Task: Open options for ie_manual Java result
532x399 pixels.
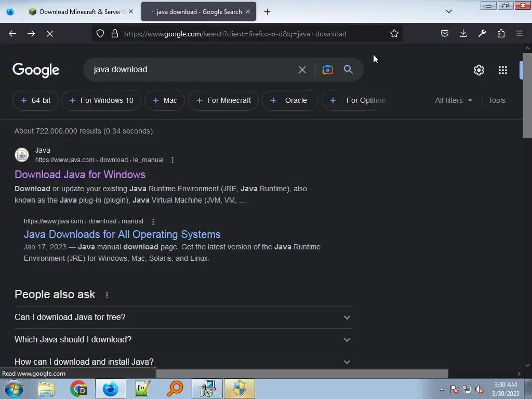Action: click(172, 160)
